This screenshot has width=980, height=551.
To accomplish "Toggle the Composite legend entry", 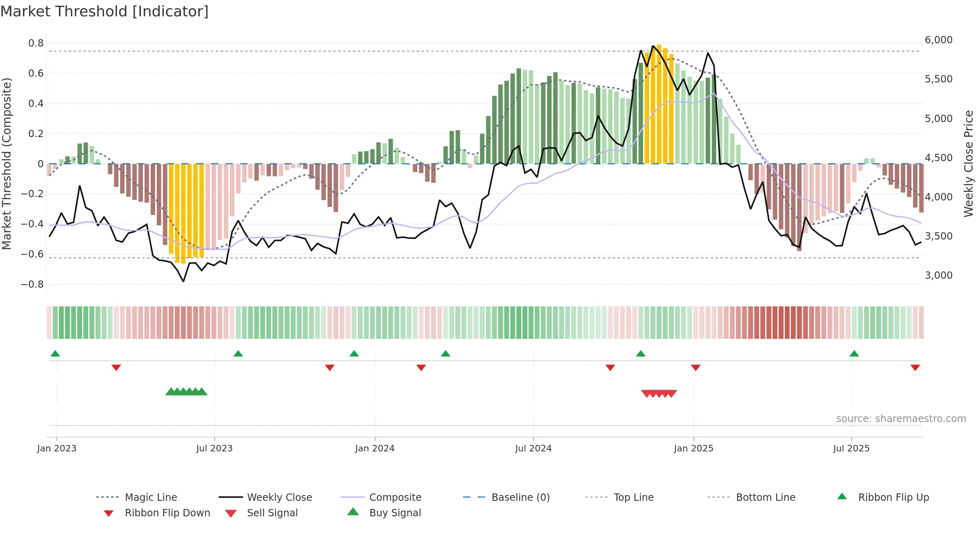I will point(381,497).
